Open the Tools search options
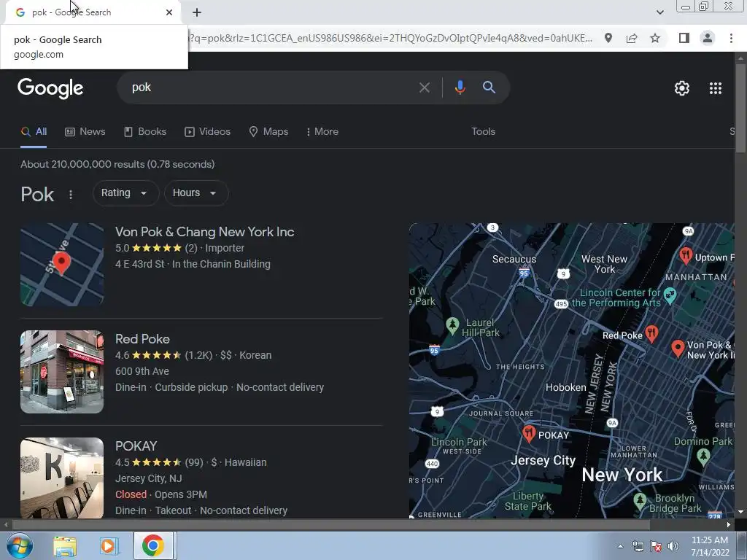This screenshot has height=560, width=747. 483,132
